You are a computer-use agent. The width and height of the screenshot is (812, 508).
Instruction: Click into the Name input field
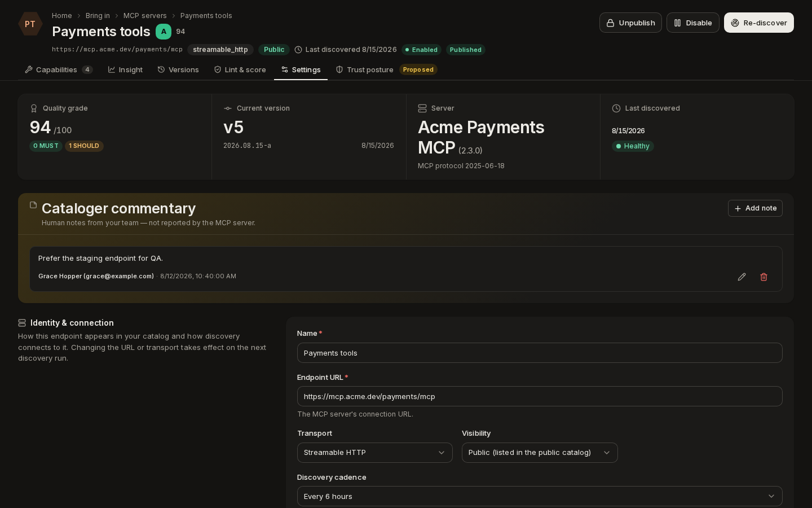[x=540, y=353]
